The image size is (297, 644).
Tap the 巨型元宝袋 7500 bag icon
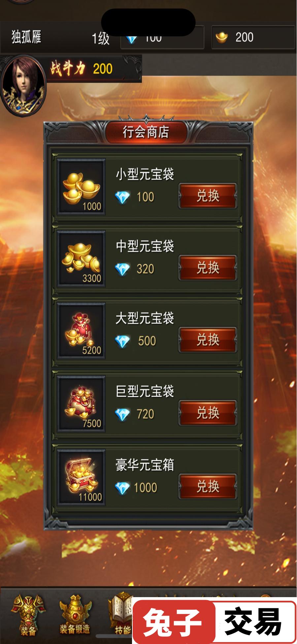point(81,404)
